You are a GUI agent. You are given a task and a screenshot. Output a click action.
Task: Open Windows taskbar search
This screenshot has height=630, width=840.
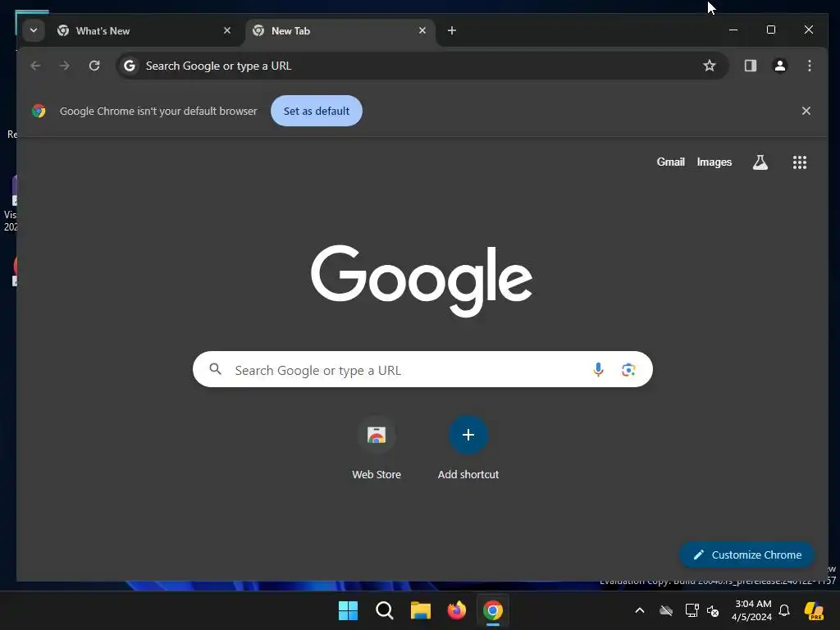tap(385, 610)
